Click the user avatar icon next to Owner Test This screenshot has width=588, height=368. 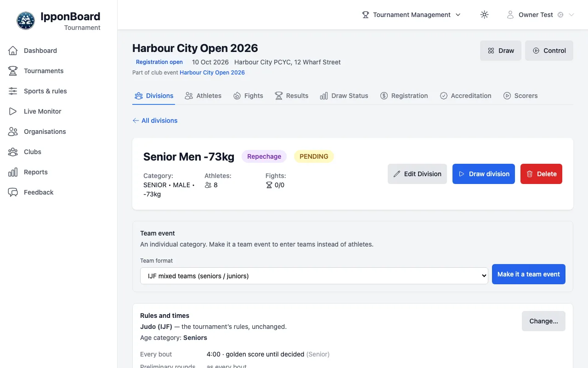[x=510, y=15]
